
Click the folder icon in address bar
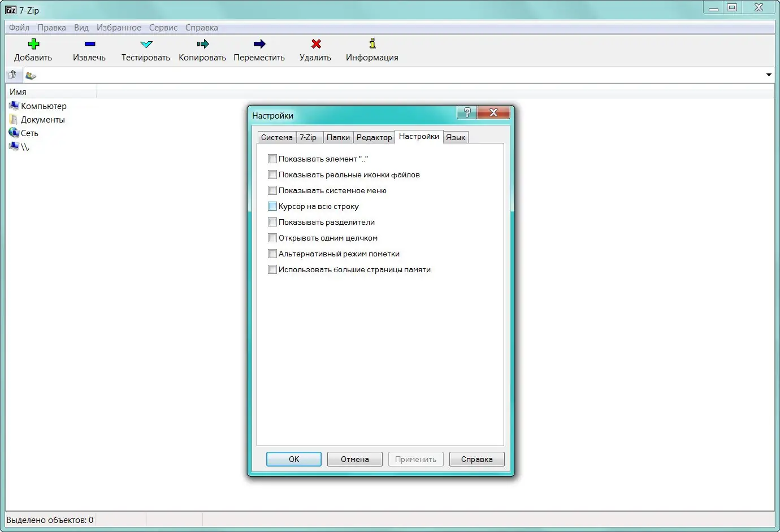point(31,75)
